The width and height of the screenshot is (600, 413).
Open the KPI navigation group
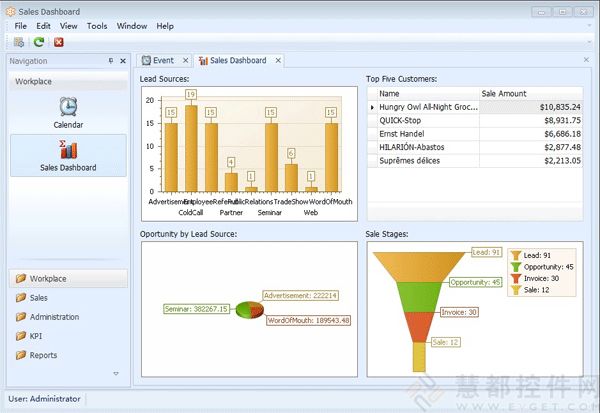click(37, 336)
